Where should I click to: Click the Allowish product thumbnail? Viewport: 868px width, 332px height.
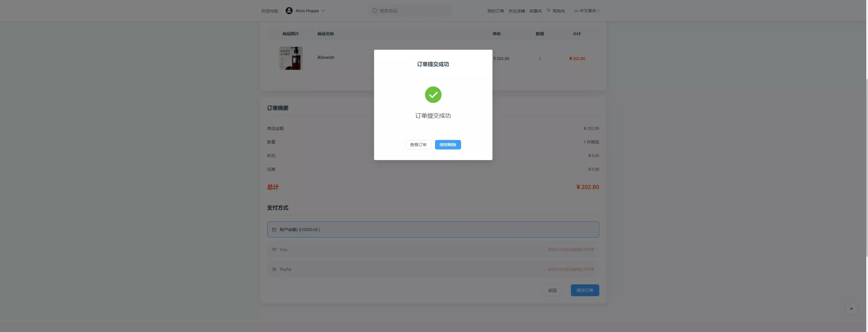pos(291,58)
